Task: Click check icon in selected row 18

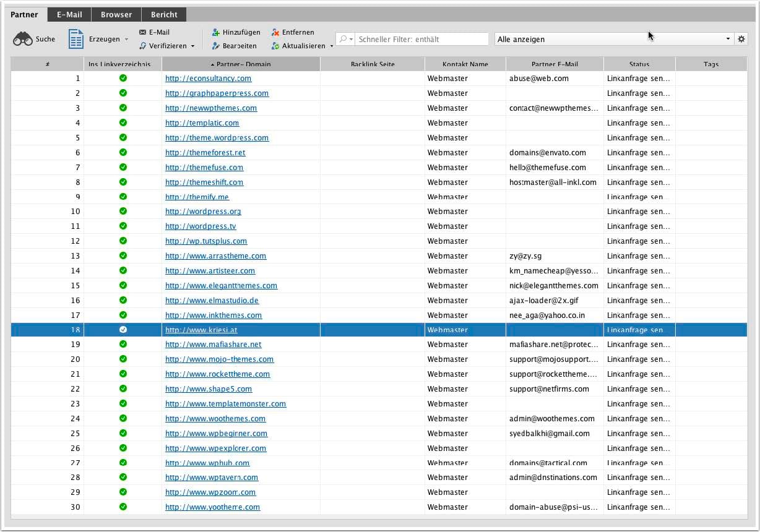Action: point(123,330)
